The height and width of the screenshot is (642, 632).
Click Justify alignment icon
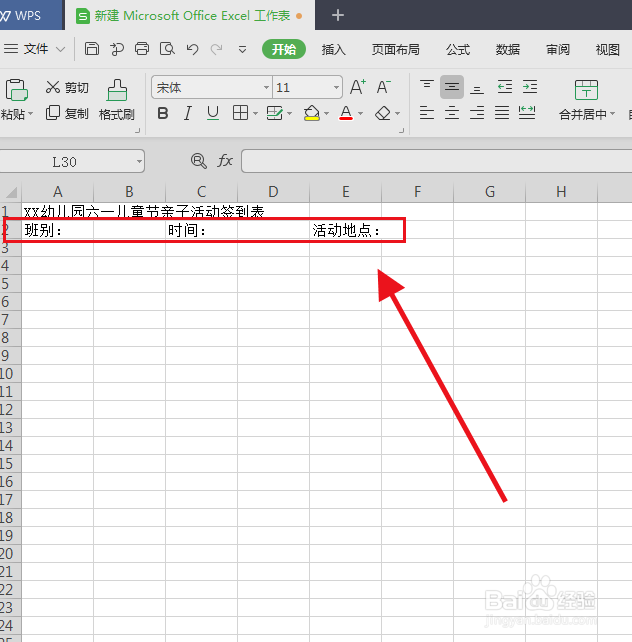(x=502, y=113)
